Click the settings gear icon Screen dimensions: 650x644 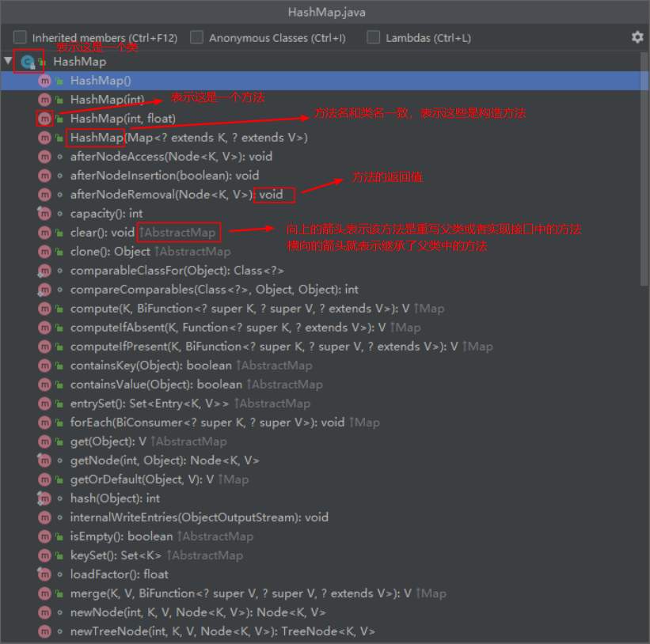tap(637, 37)
